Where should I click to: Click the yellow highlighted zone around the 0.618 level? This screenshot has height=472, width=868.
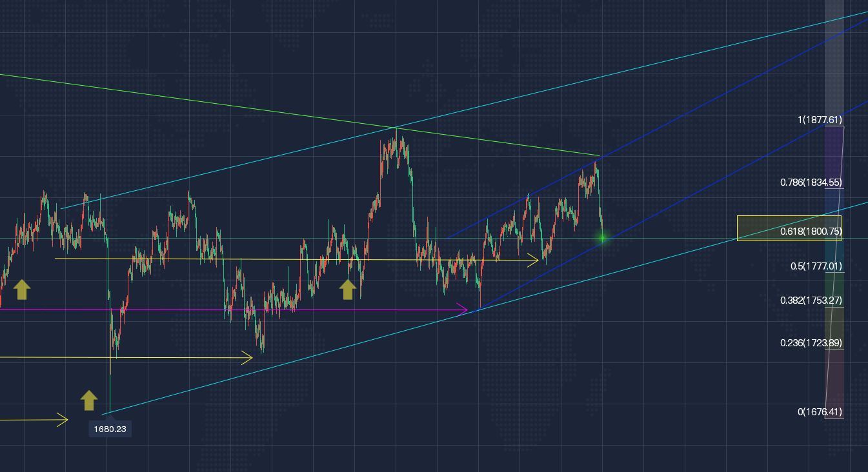coord(789,228)
